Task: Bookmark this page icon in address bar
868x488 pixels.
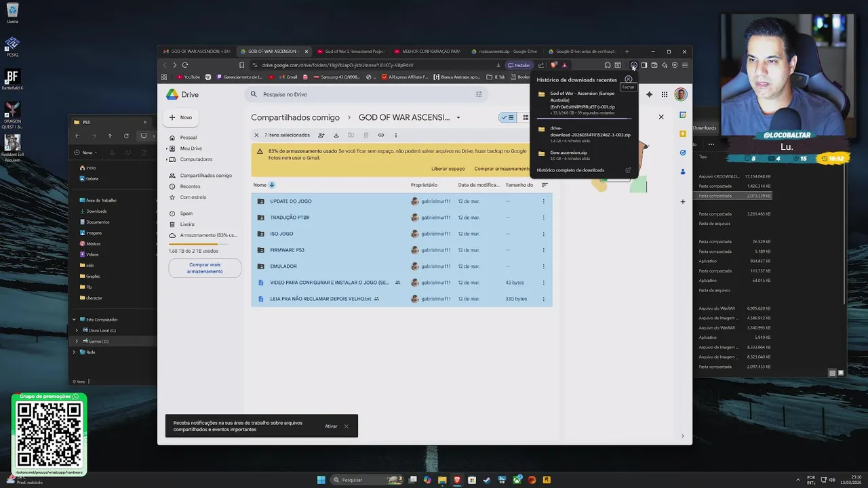Action: coord(241,65)
